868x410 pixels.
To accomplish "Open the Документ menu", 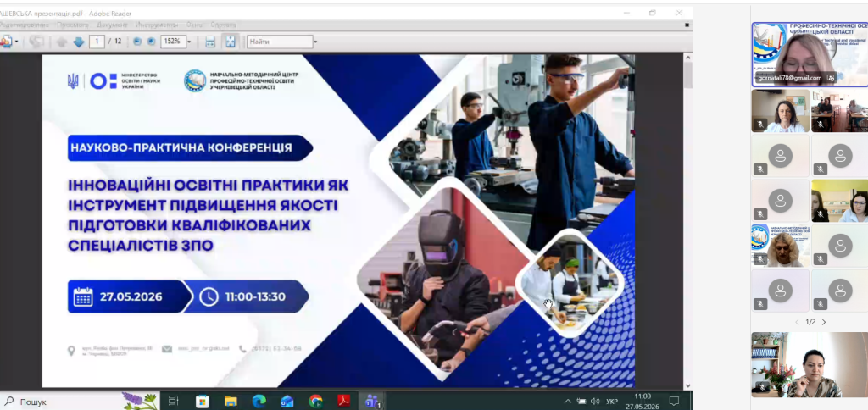I will click(x=112, y=25).
